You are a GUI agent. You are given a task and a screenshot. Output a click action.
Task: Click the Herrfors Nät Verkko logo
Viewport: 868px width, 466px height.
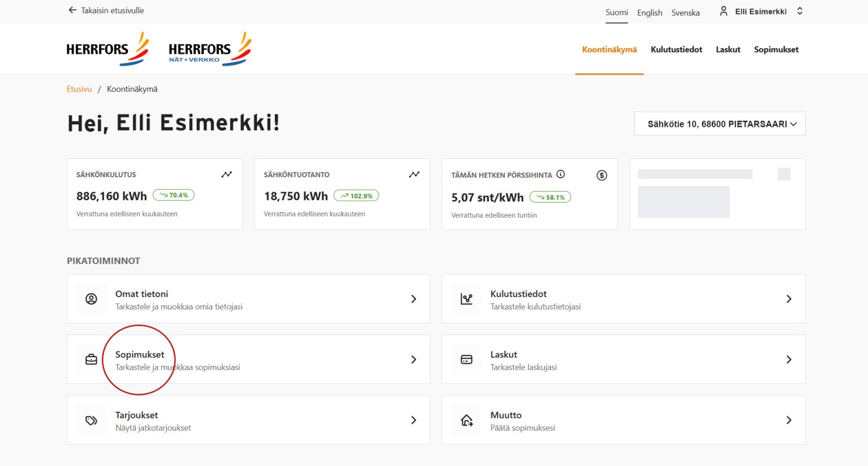pos(209,49)
